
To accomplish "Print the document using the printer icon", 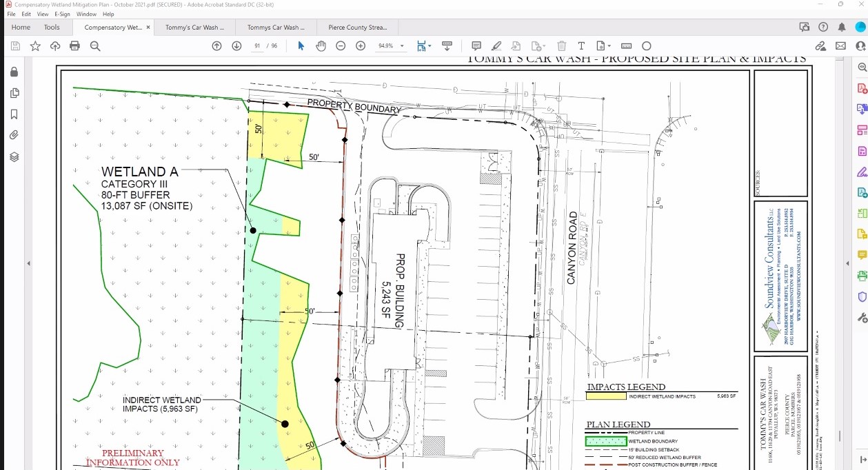I will coord(74,46).
